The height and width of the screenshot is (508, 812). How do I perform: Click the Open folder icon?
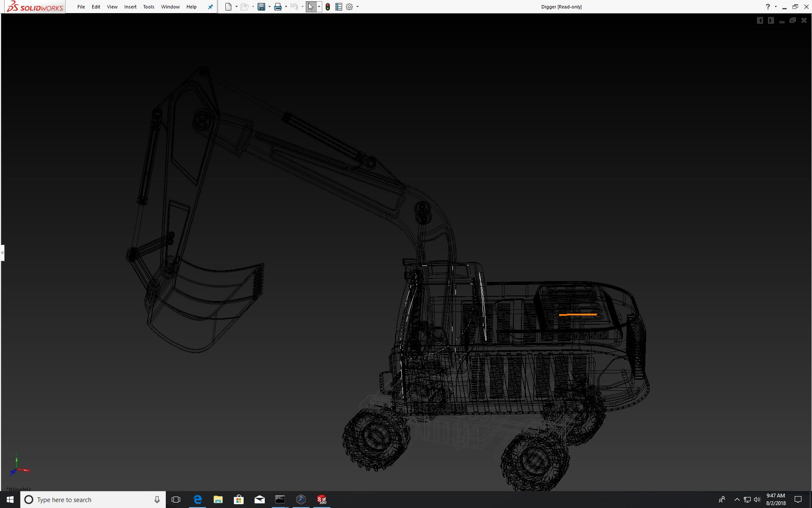244,7
